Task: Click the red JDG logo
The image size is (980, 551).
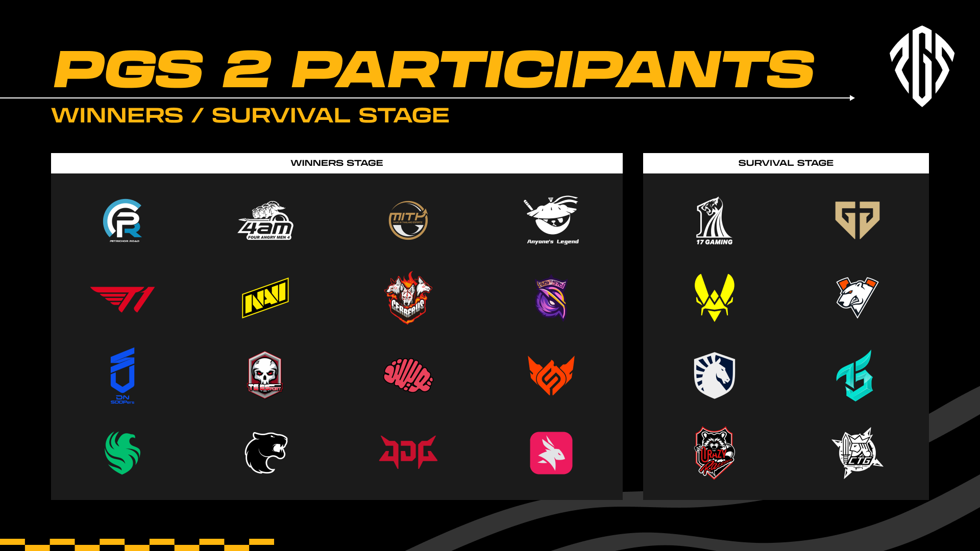Action: click(x=408, y=452)
